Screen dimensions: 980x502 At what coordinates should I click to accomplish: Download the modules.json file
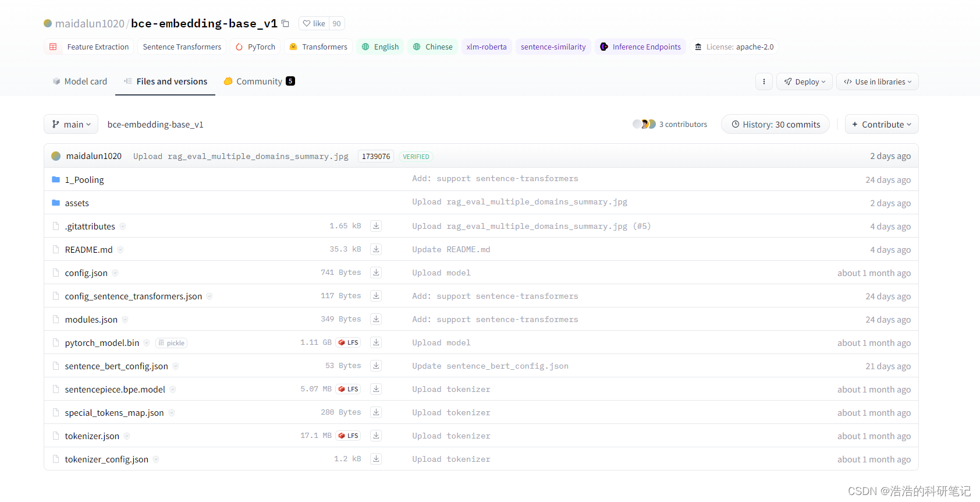click(x=377, y=319)
